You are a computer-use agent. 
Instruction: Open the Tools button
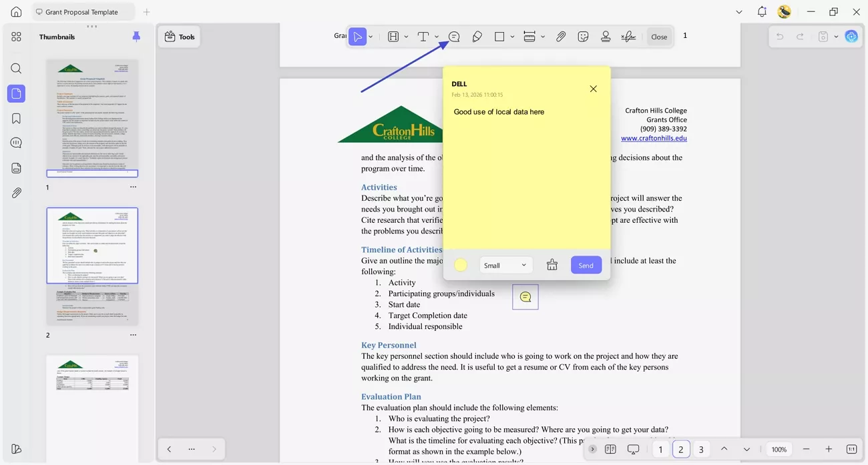pyautogui.click(x=179, y=37)
